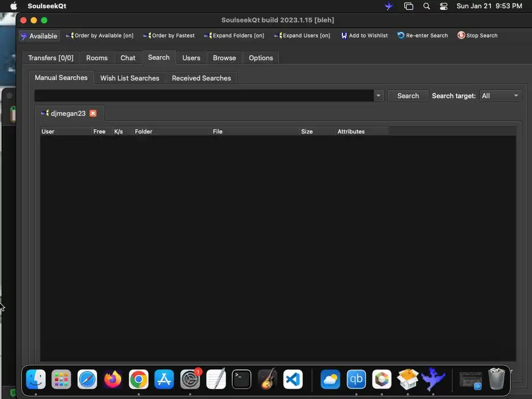Launch Google Chrome from the Dock
532x399 pixels.
coord(138,379)
